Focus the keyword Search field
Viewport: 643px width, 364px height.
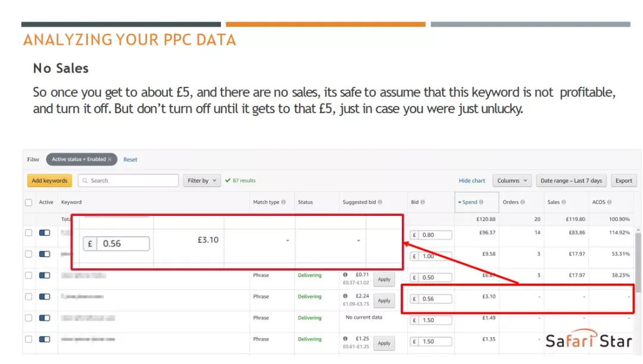(129, 181)
